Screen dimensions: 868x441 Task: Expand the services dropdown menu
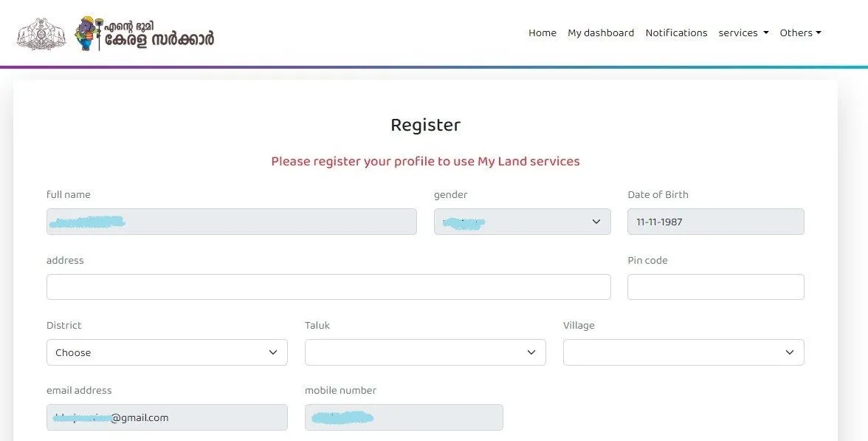click(x=743, y=33)
